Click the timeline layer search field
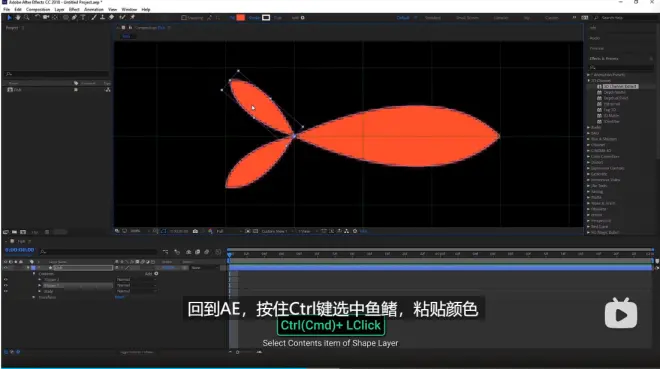The image size is (660, 369). 98,252
